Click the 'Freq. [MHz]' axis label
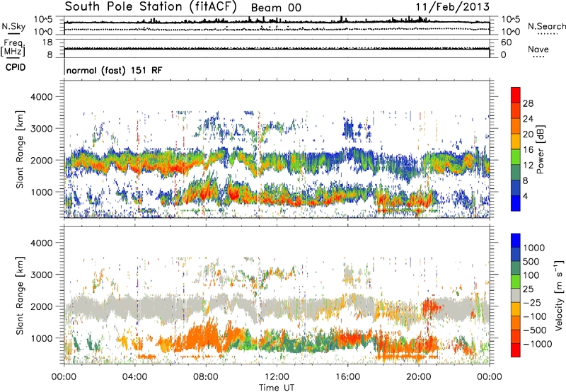 (13, 48)
